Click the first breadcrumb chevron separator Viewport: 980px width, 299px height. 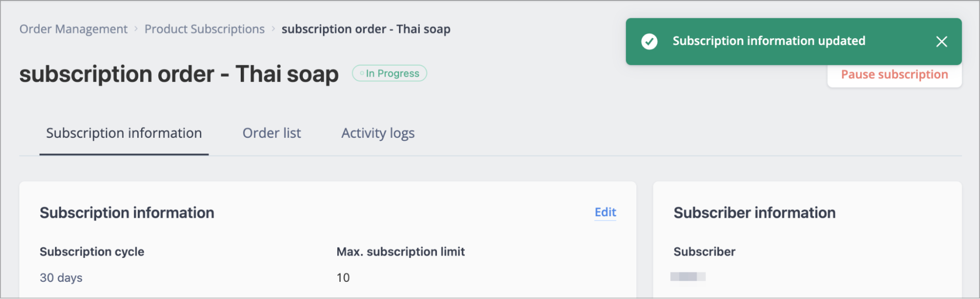pyautogui.click(x=136, y=29)
